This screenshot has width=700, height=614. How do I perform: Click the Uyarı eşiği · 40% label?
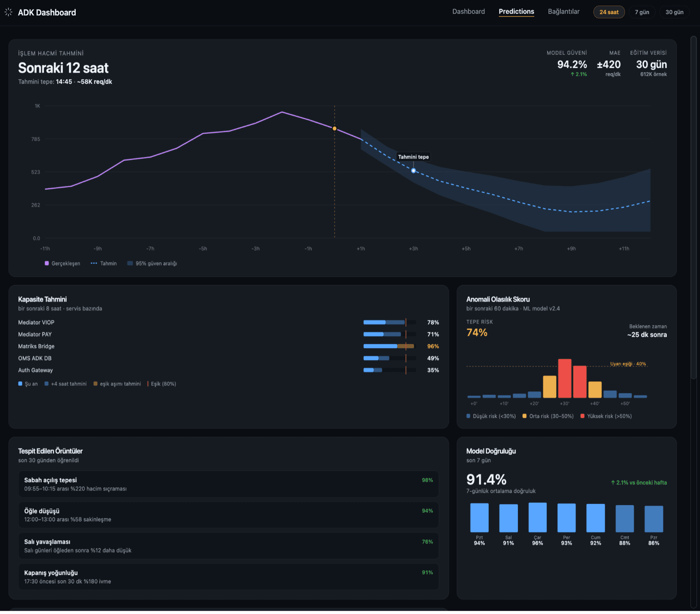coord(628,364)
